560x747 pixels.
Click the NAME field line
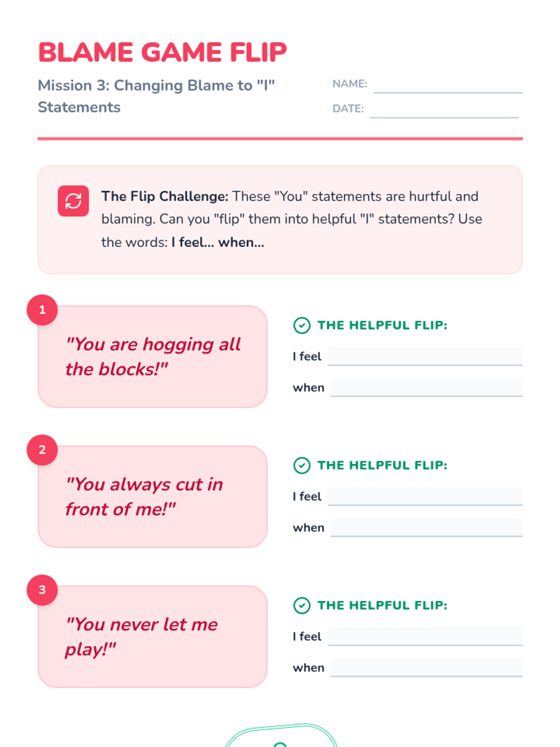click(448, 85)
